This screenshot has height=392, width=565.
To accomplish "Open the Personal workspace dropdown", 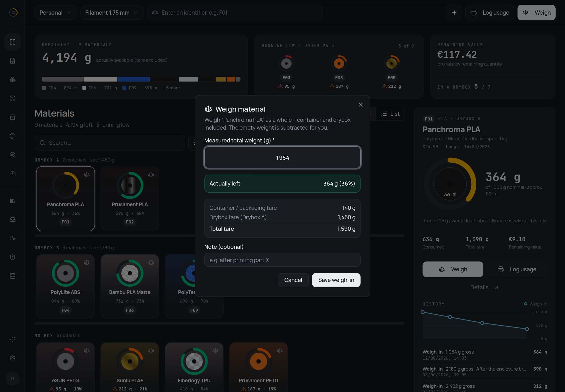I will tap(56, 13).
